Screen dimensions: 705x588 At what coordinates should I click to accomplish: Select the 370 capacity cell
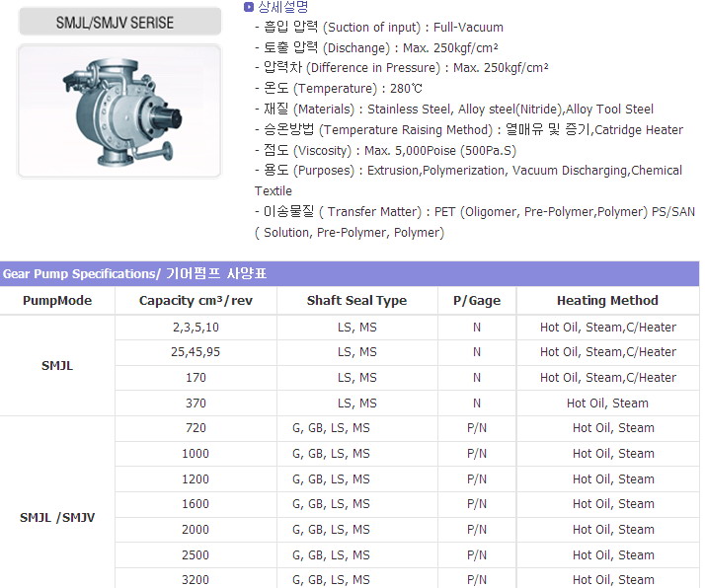click(196, 403)
